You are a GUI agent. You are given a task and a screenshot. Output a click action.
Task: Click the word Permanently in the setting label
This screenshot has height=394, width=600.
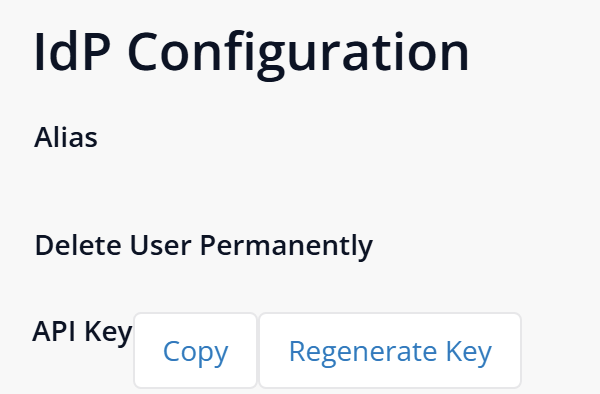coord(286,247)
